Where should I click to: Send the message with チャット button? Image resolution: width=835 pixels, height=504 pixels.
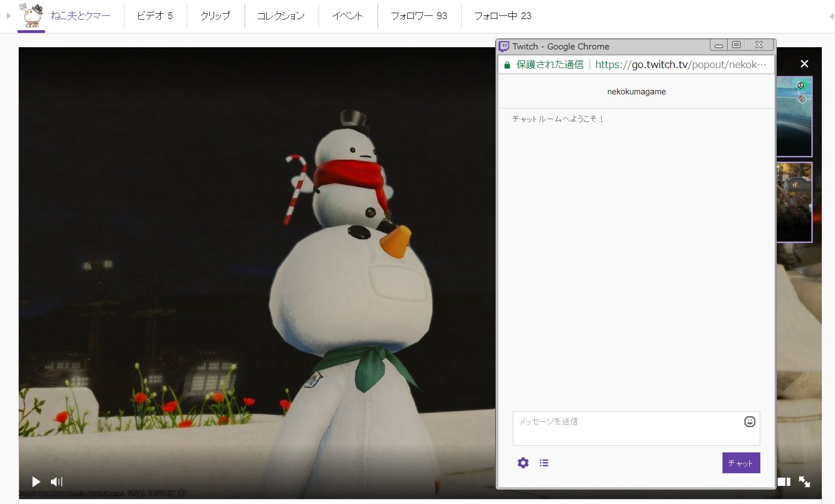coord(741,463)
